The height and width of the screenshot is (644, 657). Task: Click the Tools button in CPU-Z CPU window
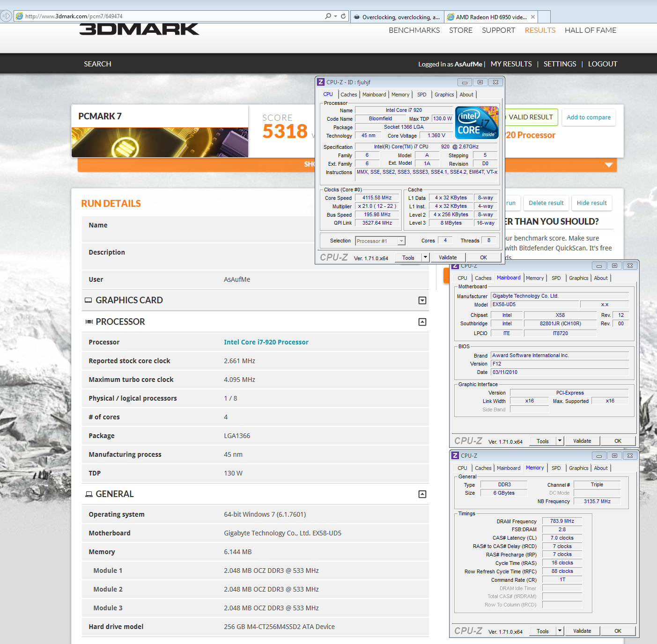[x=408, y=257]
